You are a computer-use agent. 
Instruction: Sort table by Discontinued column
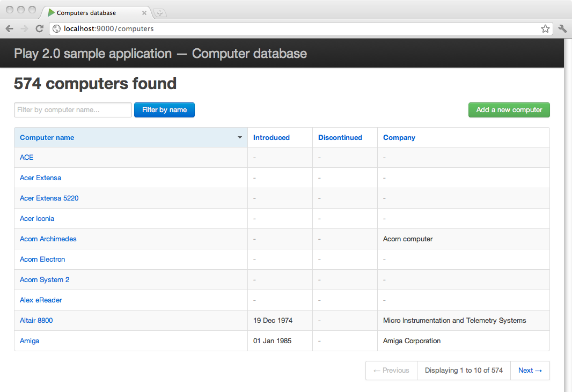click(340, 138)
